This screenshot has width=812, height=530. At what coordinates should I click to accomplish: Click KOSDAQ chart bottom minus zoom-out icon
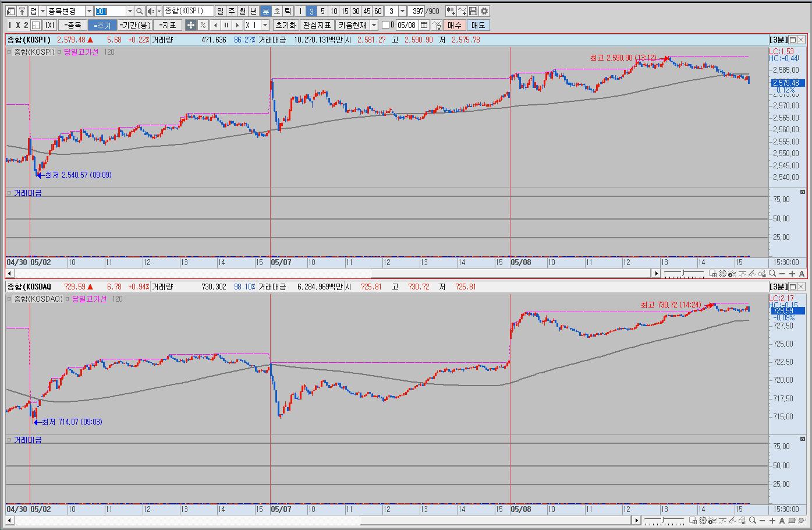(x=763, y=520)
